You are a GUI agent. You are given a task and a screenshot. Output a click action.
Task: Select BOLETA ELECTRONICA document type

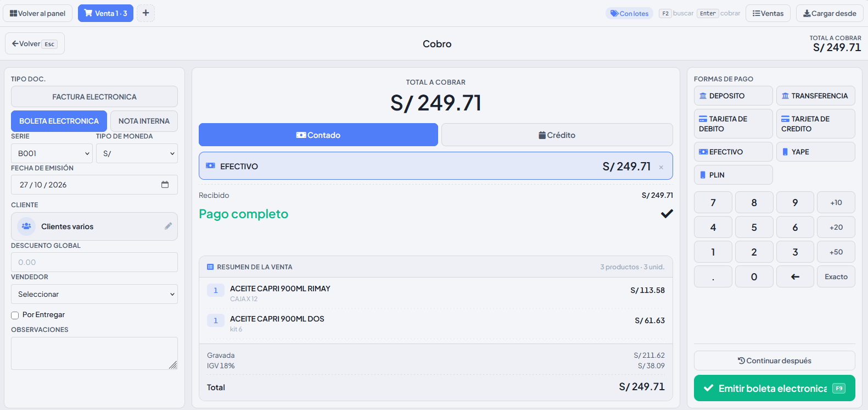59,121
